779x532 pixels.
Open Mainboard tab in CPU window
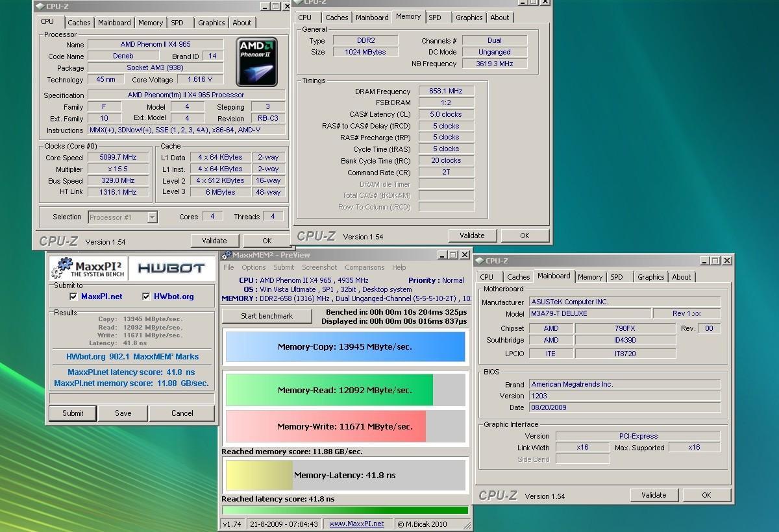(114, 23)
